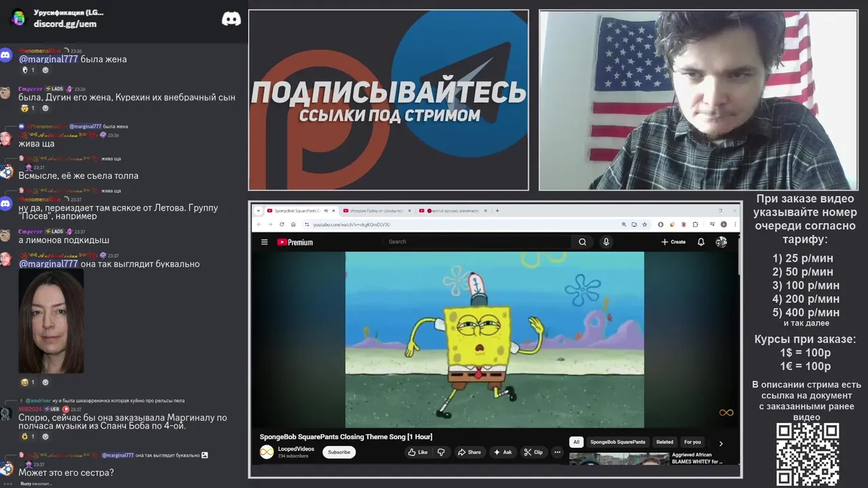The image size is (868, 488).
Task: Focus the YouTube search field
Action: tap(478, 242)
